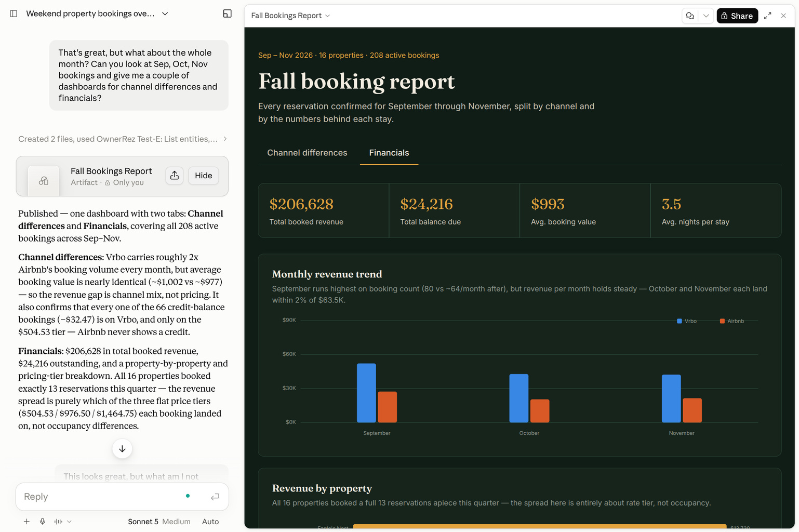Click the 'Only you' lock visibility label
This screenshot has width=799, height=532.
(124, 182)
